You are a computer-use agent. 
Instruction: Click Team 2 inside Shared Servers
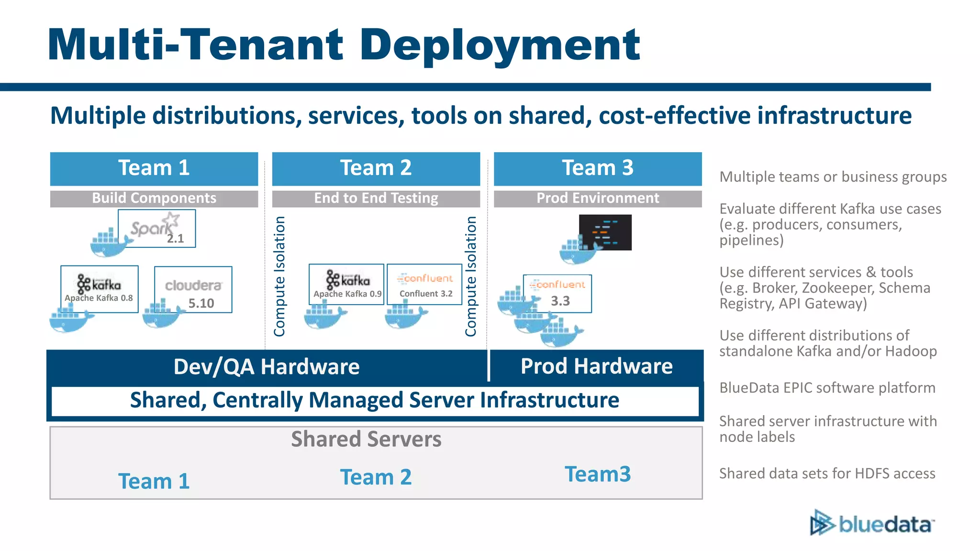click(376, 477)
